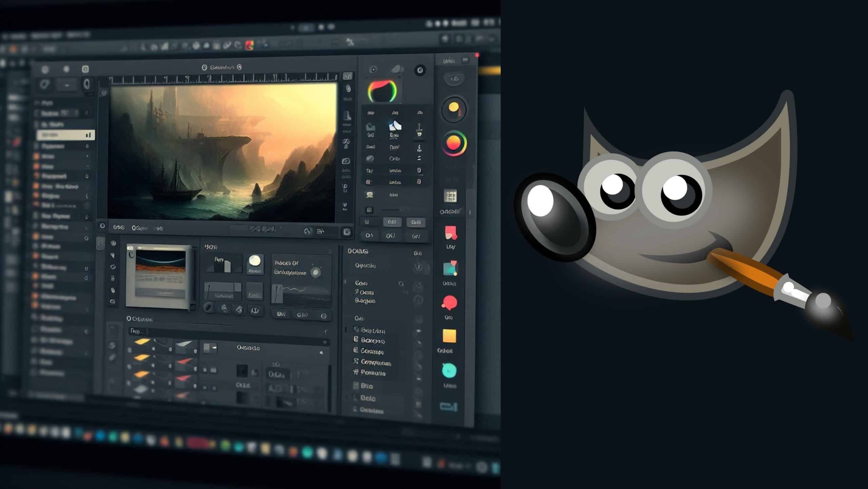Click the pill-shaped button atop the right strip
This screenshot has width=868, height=489.
tap(454, 79)
